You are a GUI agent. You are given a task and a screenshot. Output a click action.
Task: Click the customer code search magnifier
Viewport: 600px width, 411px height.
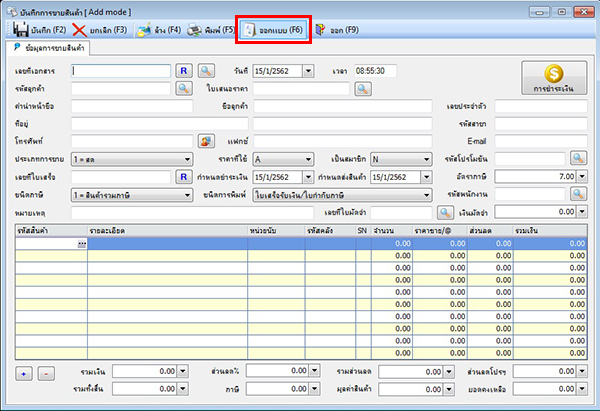tap(184, 88)
